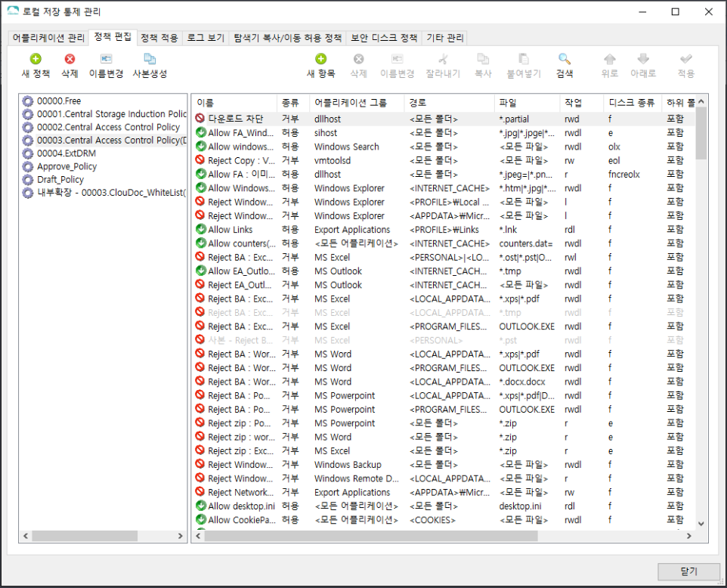Switch to 어플리케이션 관리 tab
Image resolution: width=727 pixels, height=588 pixels.
tap(48, 38)
